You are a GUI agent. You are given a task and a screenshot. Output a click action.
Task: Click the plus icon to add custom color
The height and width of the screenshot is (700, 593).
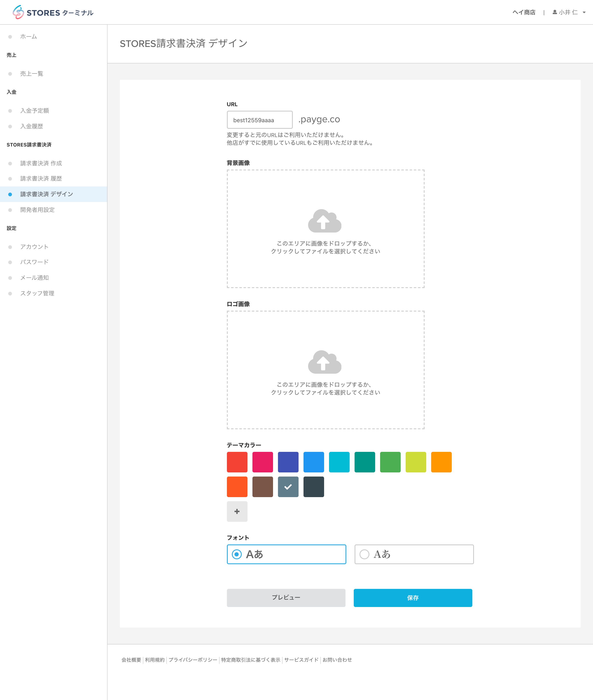[x=237, y=512]
